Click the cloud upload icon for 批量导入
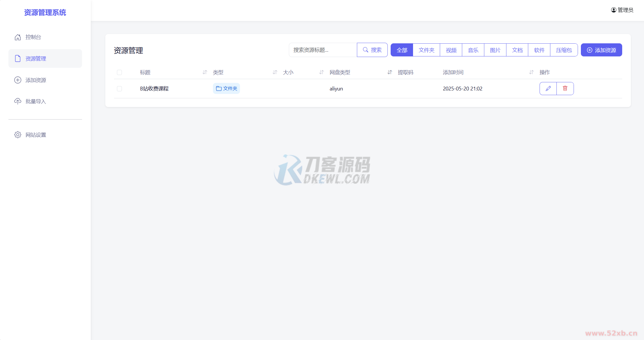The image size is (644, 340). pyautogui.click(x=18, y=101)
